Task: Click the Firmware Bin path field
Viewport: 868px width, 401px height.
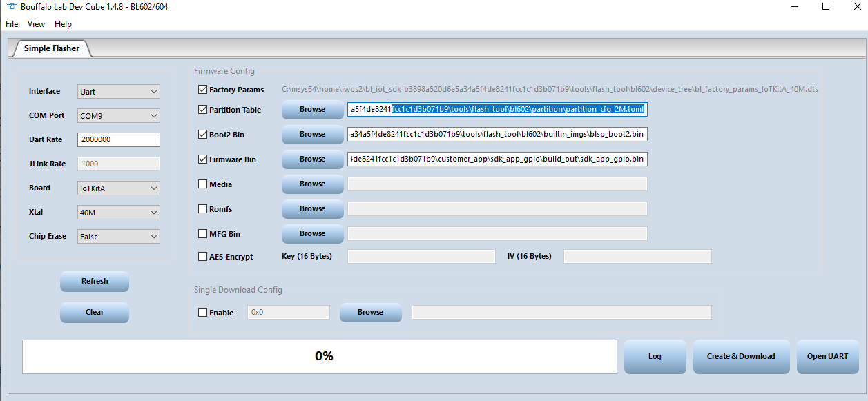Action: [497, 159]
